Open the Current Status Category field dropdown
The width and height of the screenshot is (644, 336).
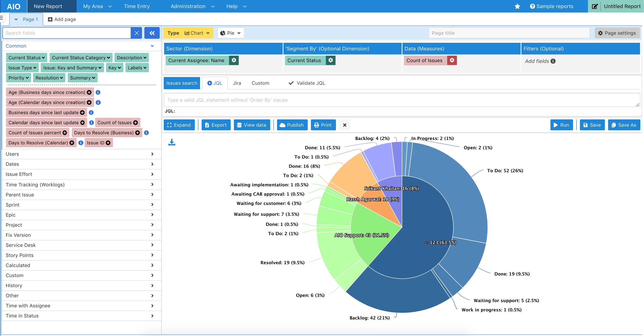click(x=81, y=58)
